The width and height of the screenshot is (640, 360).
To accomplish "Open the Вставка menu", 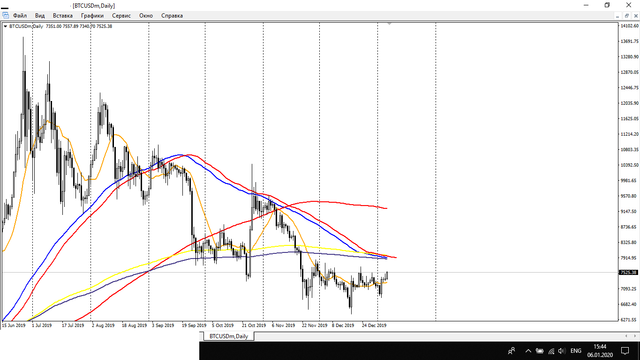I will click(x=62, y=16).
